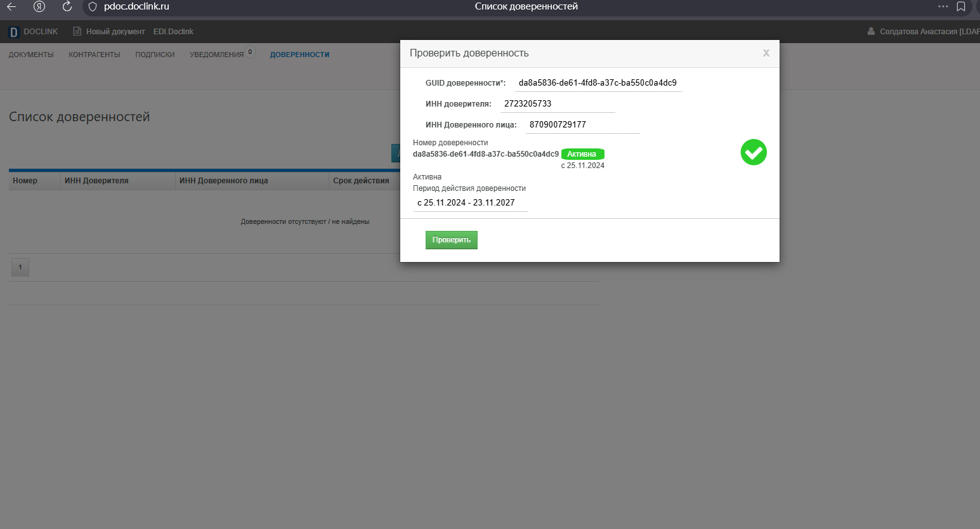Reload the page with the refresh icon
The width and height of the screenshot is (980, 529).
click(67, 7)
